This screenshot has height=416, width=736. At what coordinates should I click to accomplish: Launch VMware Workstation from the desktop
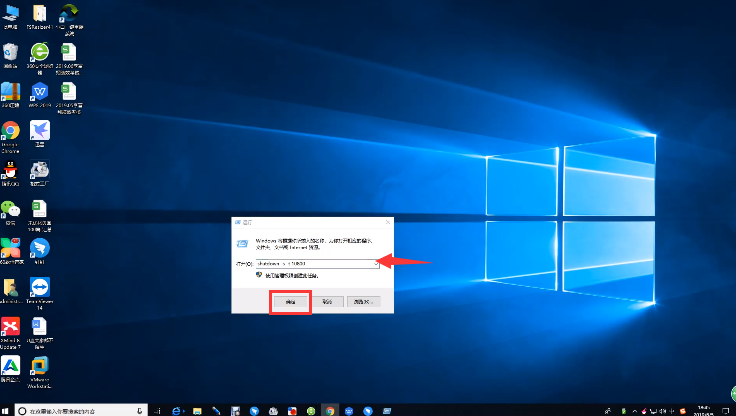click(39, 372)
